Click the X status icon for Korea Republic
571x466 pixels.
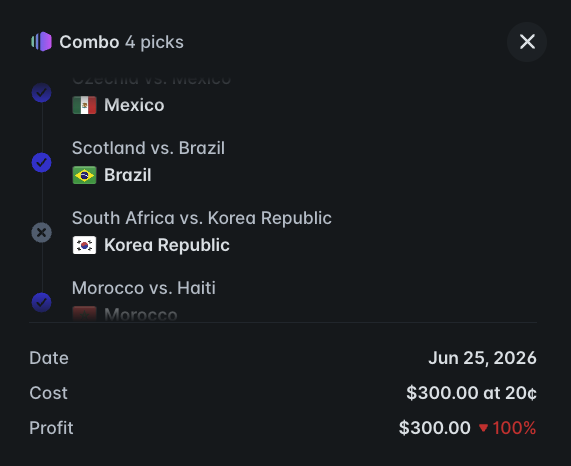[42, 232]
